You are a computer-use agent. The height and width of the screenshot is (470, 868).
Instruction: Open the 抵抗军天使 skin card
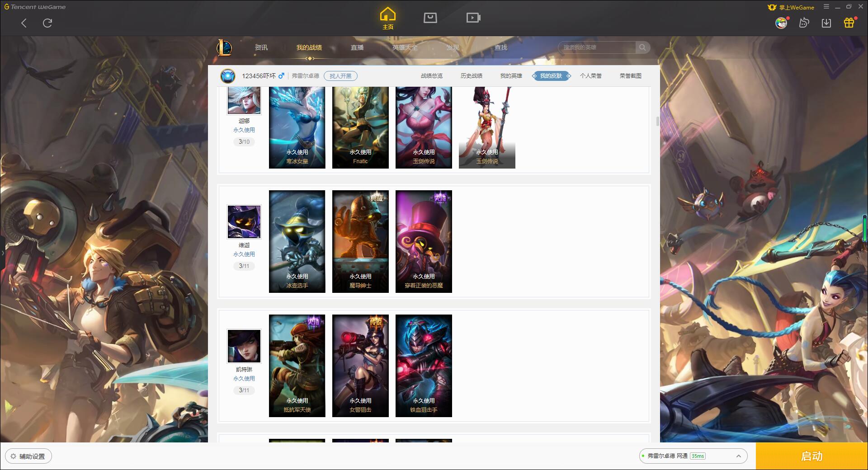click(297, 366)
